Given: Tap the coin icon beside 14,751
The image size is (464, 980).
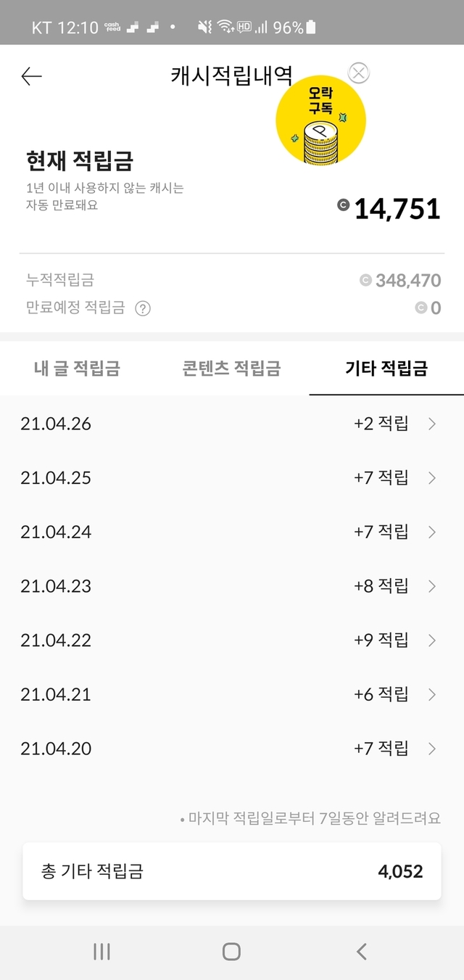Looking at the screenshot, I should click(344, 205).
